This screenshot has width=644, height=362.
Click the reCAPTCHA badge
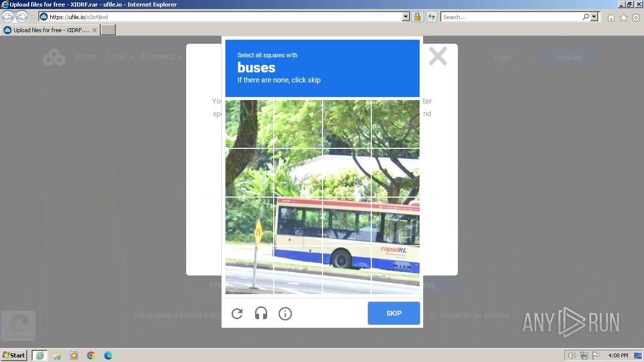coord(18,325)
